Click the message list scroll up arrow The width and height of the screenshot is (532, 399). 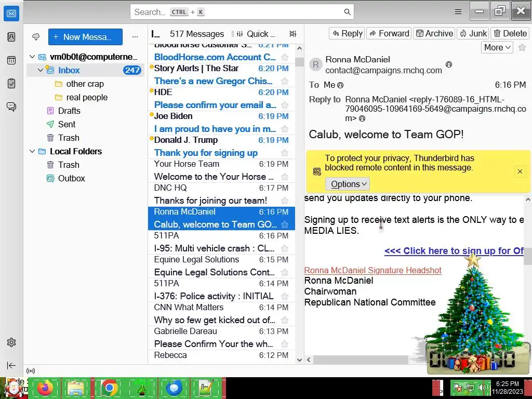point(299,48)
